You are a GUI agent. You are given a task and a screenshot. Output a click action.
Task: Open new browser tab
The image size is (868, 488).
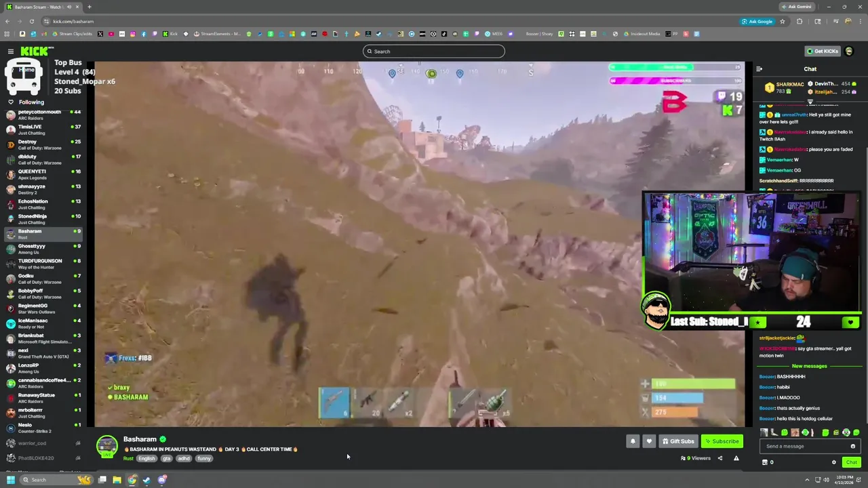(89, 7)
